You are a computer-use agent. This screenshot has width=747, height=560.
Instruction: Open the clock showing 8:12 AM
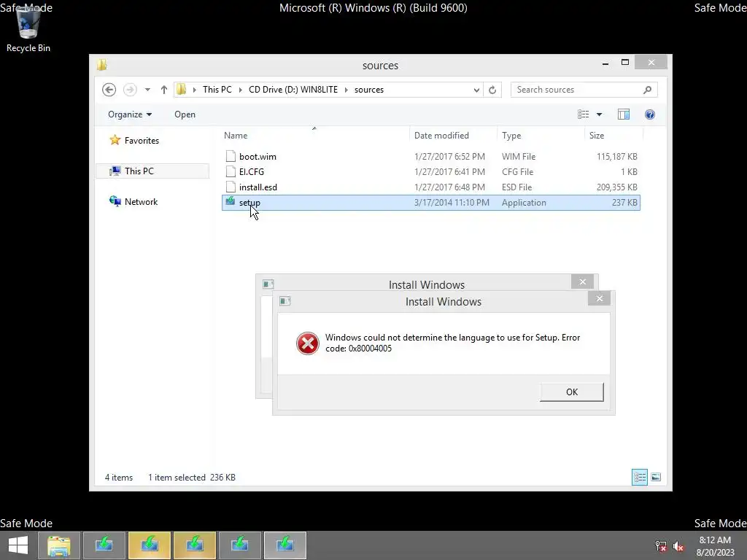click(x=715, y=546)
